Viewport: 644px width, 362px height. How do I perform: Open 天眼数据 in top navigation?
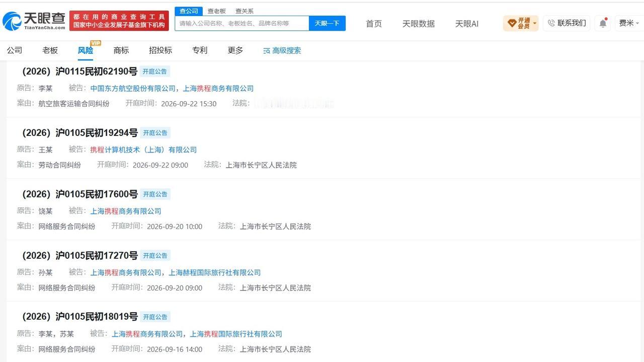(419, 24)
